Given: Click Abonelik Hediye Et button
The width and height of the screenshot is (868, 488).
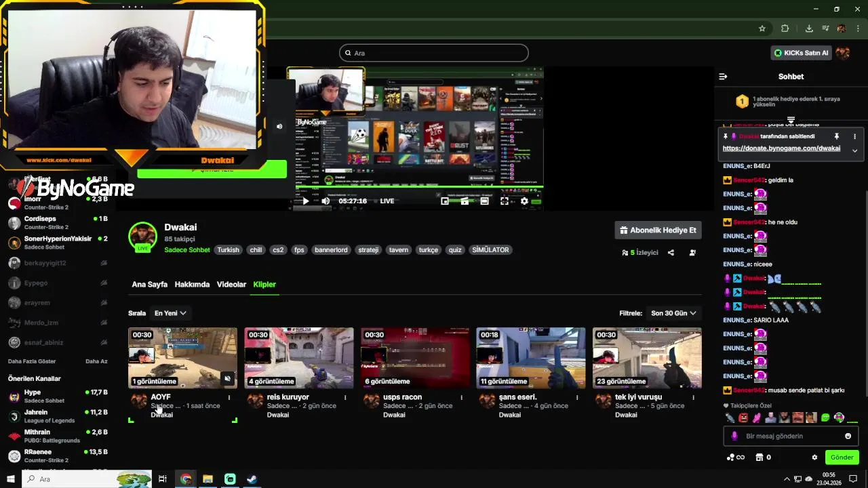Looking at the screenshot, I should (658, 230).
